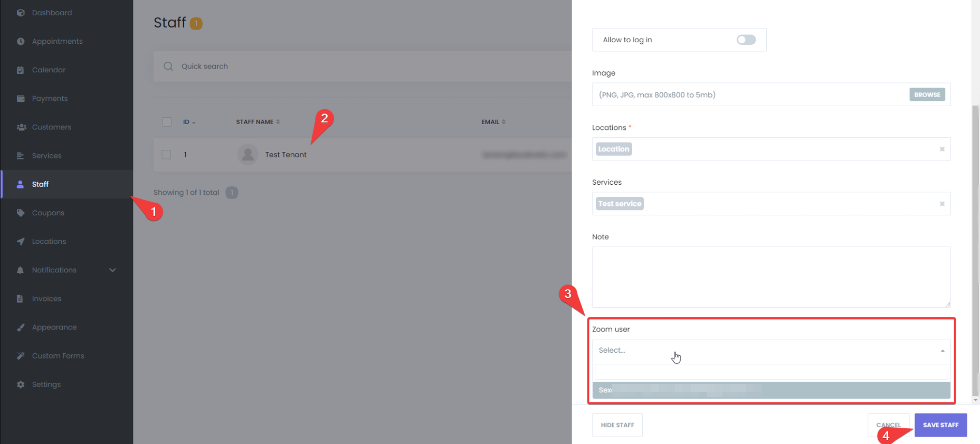Screen dimensions: 980x444
Task: Click the Browse button for image upload
Action: tap(927, 95)
